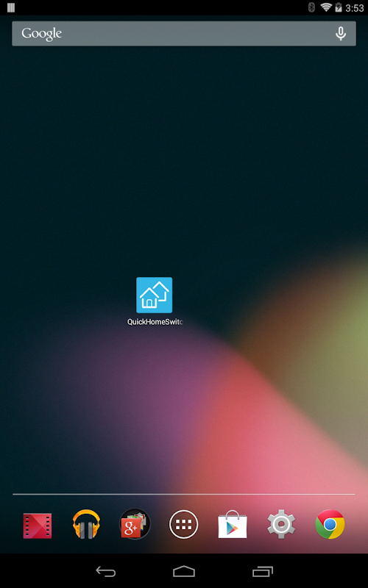Tap the battery status icon

pyautogui.click(x=339, y=7)
